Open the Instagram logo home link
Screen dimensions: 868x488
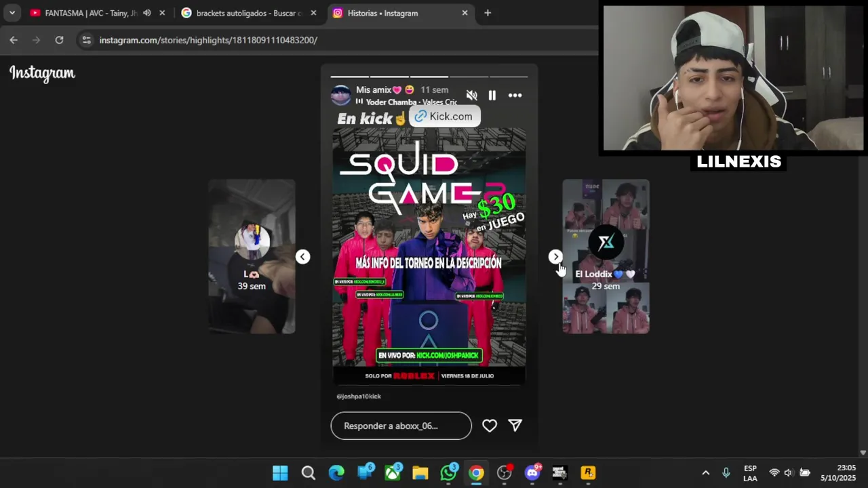(x=42, y=73)
